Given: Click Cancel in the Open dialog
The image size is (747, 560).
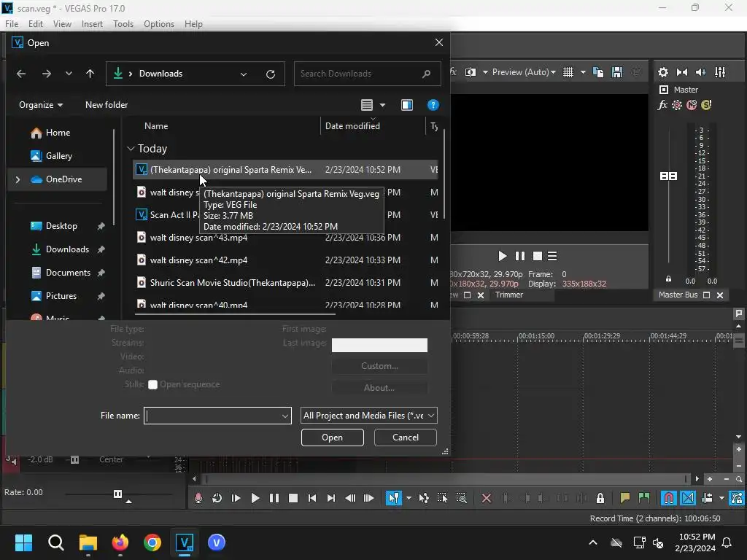Looking at the screenshot, I should click(406, 437).
